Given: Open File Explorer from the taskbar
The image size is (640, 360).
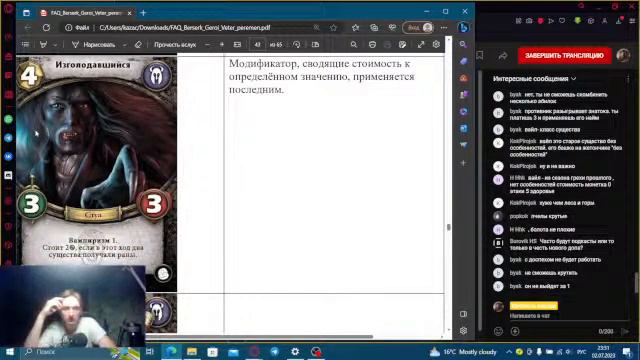Looking at the screenshot, I should 191,351.
